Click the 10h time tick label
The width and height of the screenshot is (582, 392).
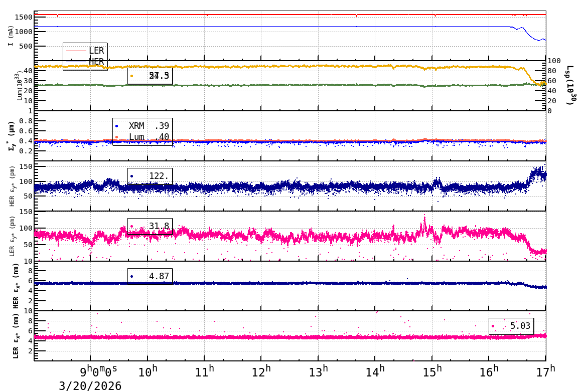pyautogui.click(x=148, y=371)
